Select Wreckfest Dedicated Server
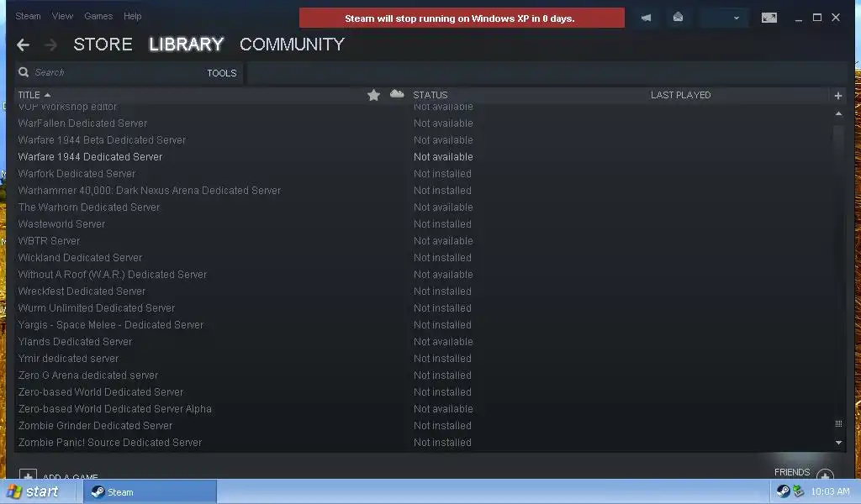Screen dimensions: 861x504 (x=82, y=291)
